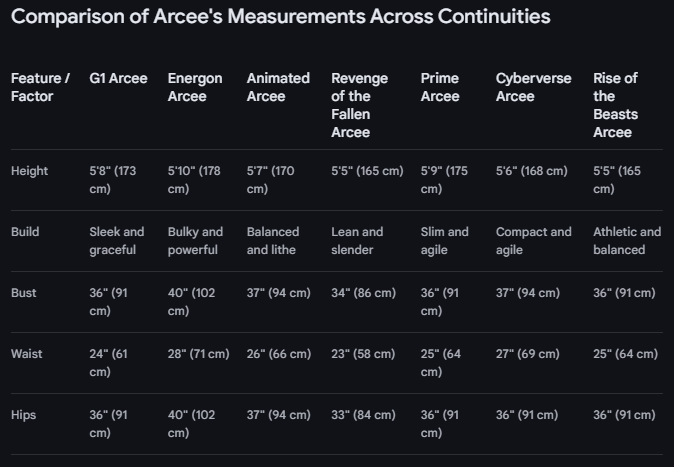Viewport: 674px width, 467px height.
Task: Click the 23" (58 cm) waist cell
Action: 363,354
